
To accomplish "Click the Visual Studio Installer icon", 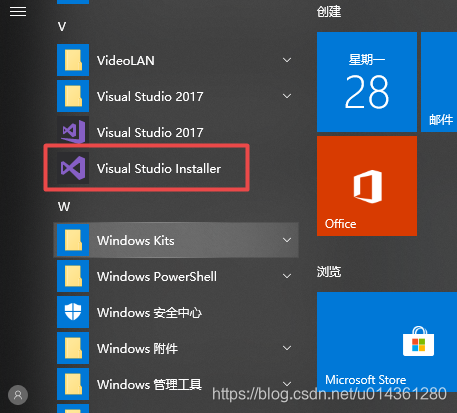I will (x=73, y=168).
